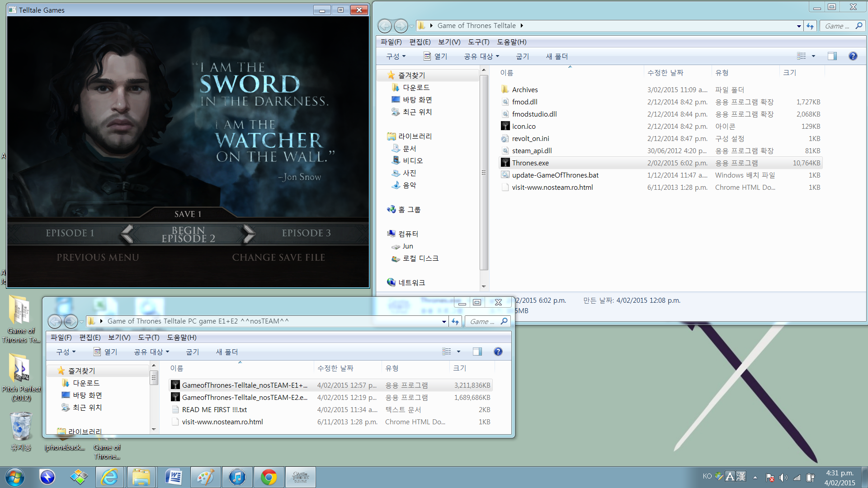Toggle preview pane in the lower Explorer window

(x=477, y=352)
